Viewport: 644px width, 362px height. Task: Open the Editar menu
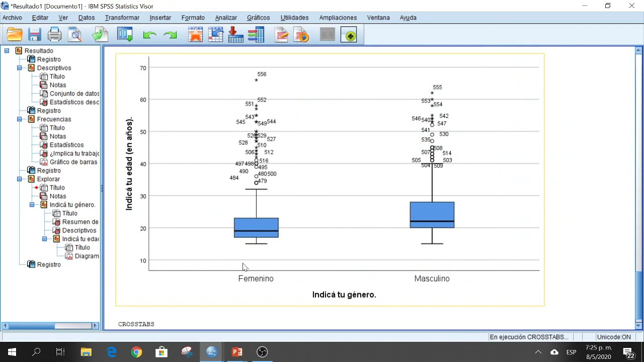tap(40, 18)
